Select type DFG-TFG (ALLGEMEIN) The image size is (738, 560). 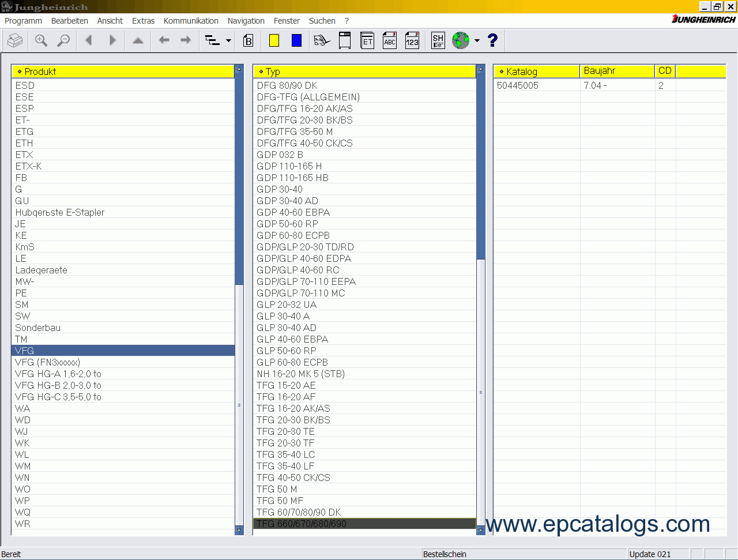[364, 97]
